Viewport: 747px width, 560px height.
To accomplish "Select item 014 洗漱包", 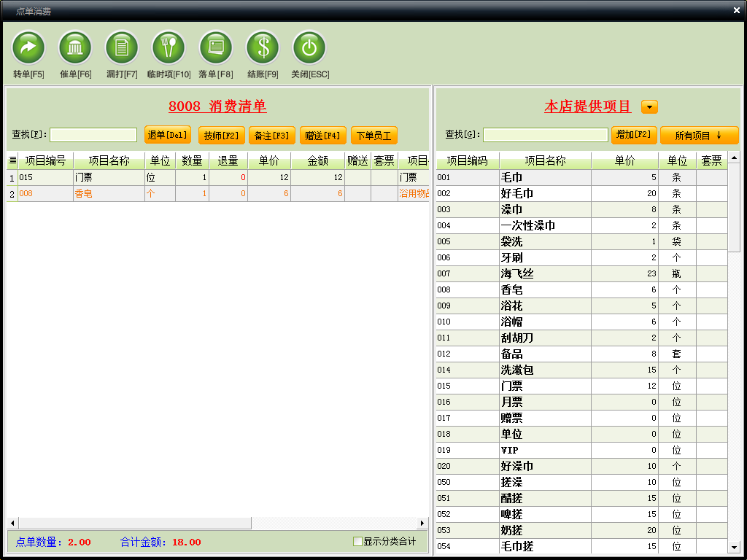I will pyautogui.click(x=581, y=370).
